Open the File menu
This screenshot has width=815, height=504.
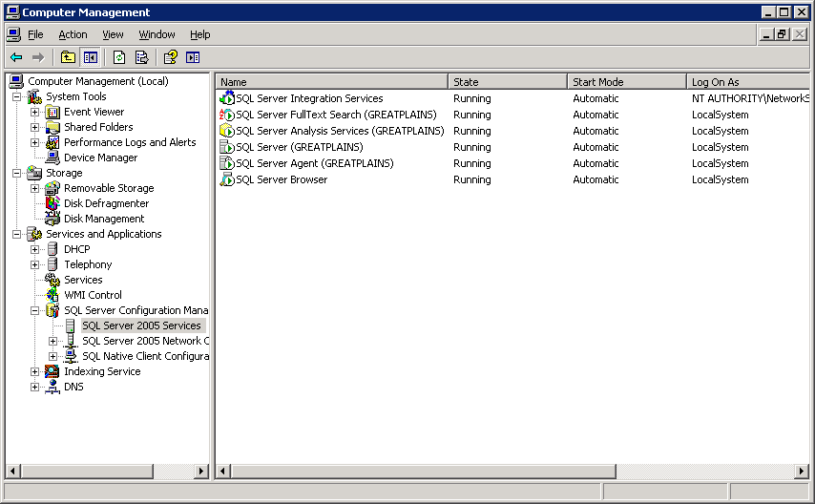click(35, 34)
